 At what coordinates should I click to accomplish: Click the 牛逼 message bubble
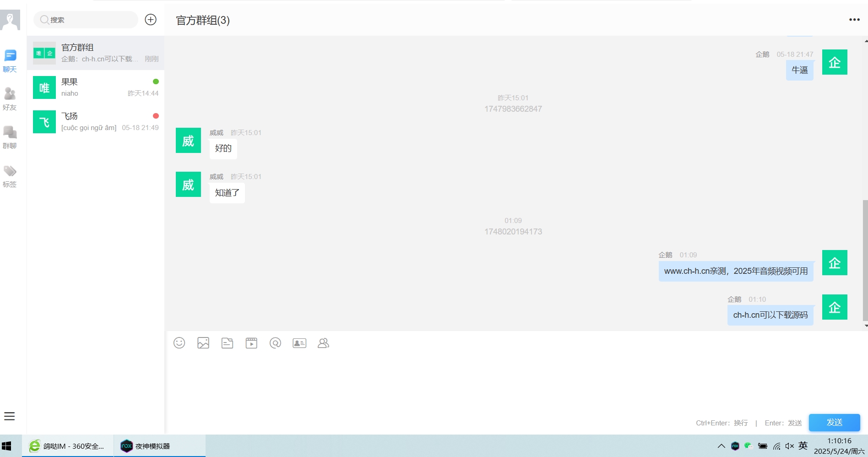800,70
